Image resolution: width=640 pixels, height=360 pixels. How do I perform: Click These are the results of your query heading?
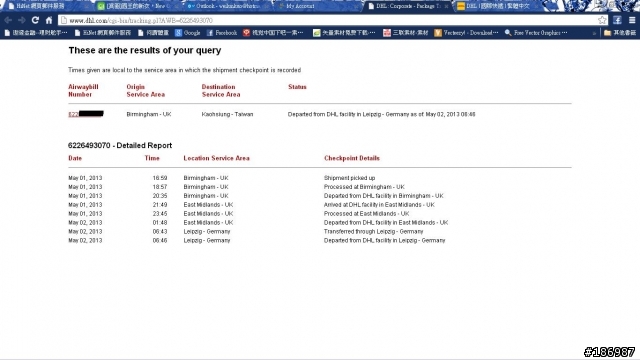pyautogui.click(x=145, y=50)
